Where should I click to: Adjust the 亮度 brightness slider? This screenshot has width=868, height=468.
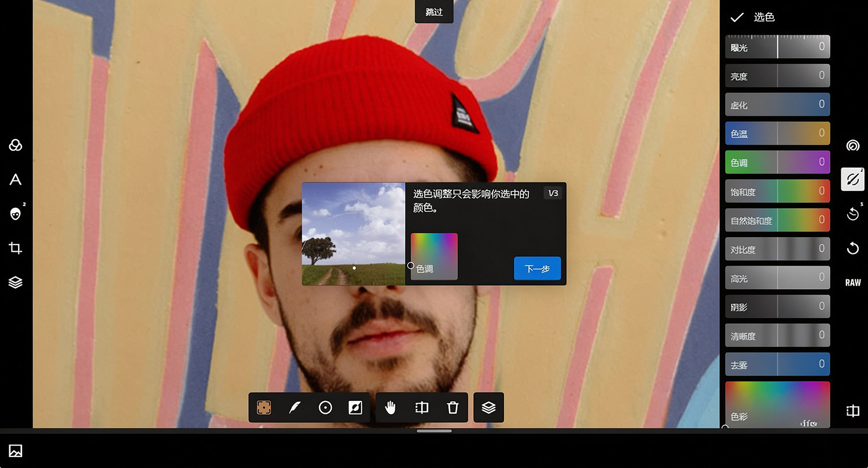tap(778, 76)
